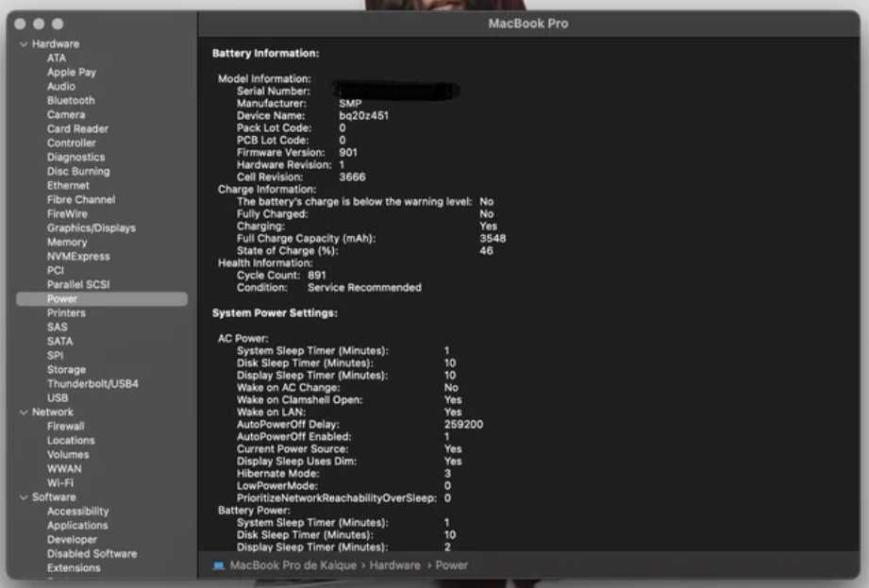This screenshot has width=869, height=588.
Task: Collapse the Network section chevron
Action: tap(24, 412)
